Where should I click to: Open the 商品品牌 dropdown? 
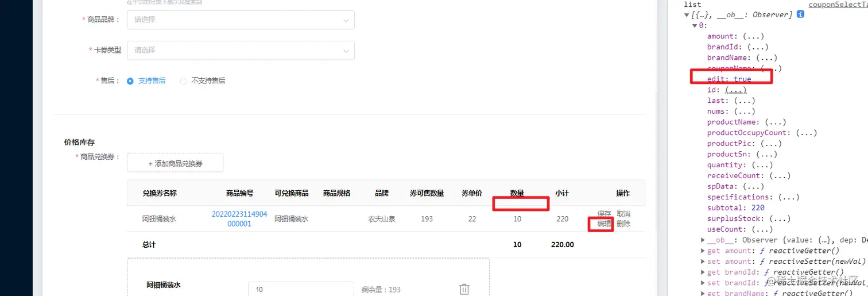click(x=241, y=20)
